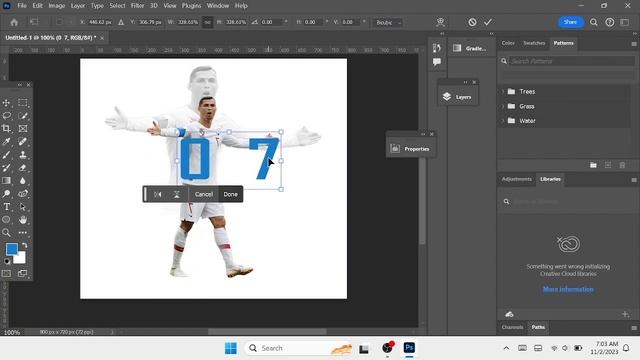640x360 pixels.
Task: Open the workspace switcher dropdown
Action: (x=625, y=22)
